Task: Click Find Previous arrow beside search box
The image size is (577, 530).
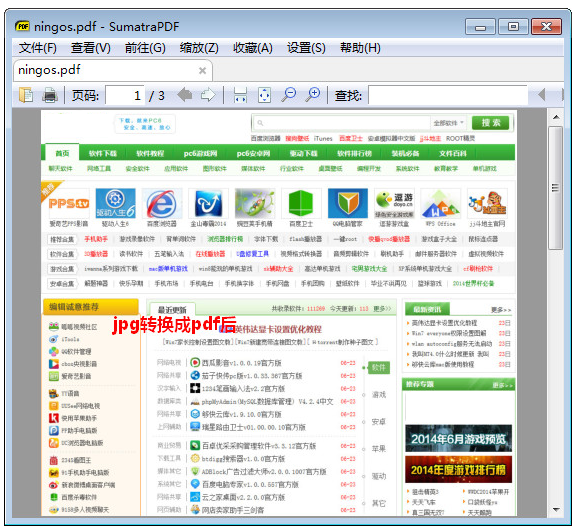Action: [x=541, y=95]
